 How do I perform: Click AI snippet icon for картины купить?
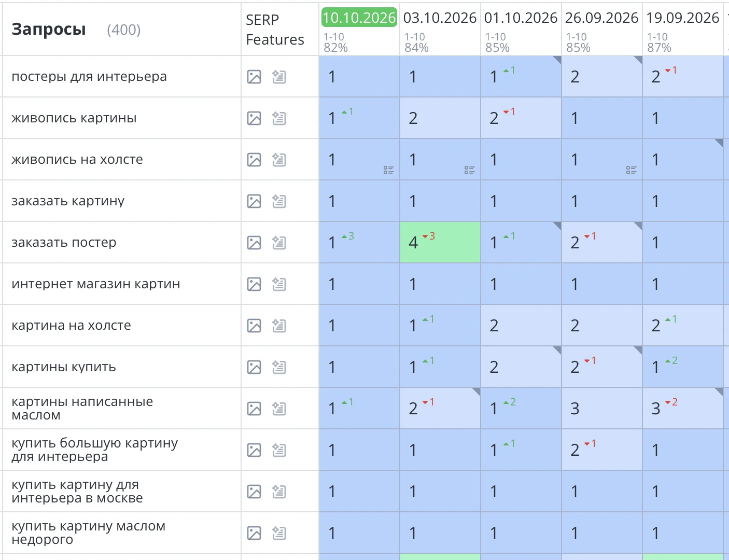click(x=279, y=367)
